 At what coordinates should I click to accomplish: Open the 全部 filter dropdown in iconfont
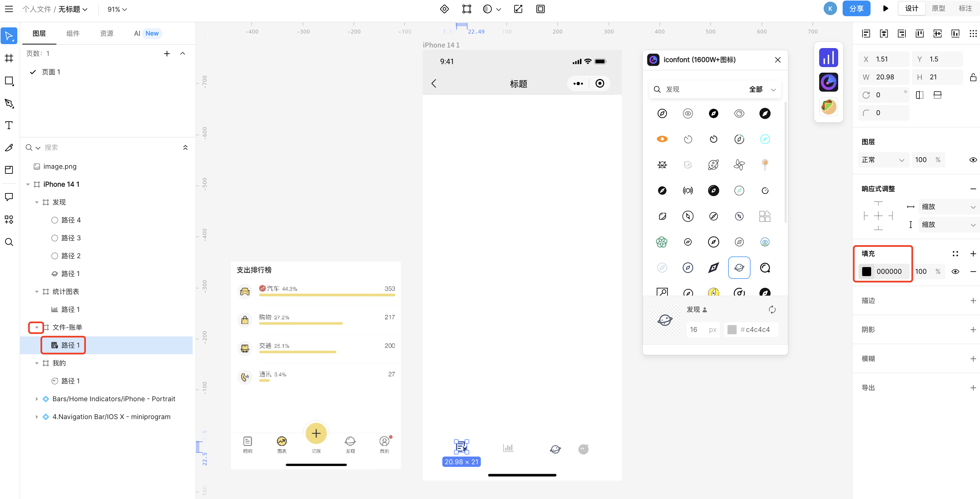point(762,89)
